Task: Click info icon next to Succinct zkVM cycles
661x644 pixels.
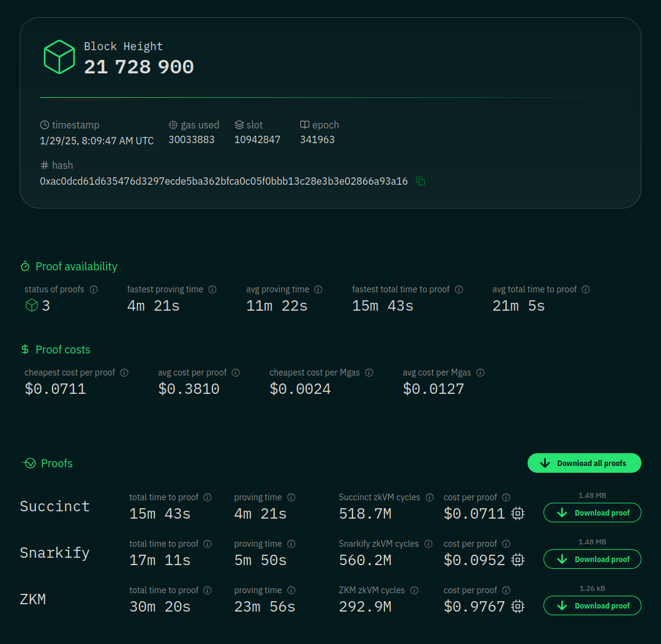Action: pyautogui.click(x=430, y=497)
